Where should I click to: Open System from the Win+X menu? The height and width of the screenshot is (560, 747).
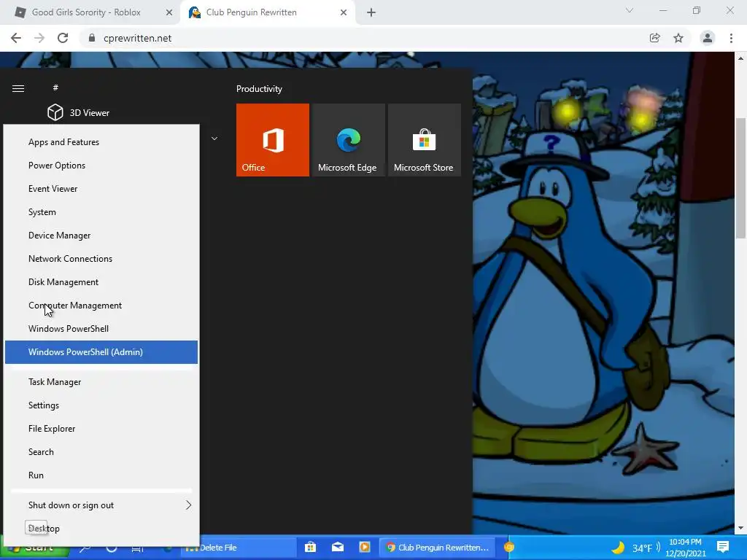pyautogui.click(x=101, y=212)
